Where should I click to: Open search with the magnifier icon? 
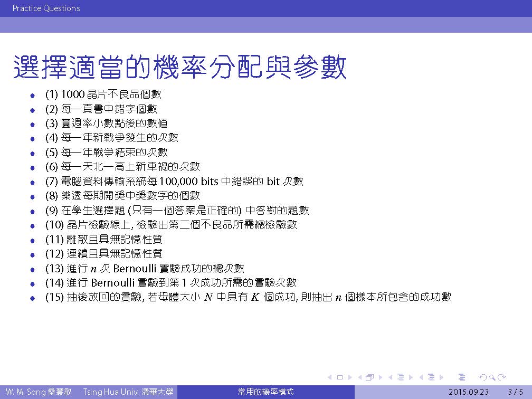(492, 377)
